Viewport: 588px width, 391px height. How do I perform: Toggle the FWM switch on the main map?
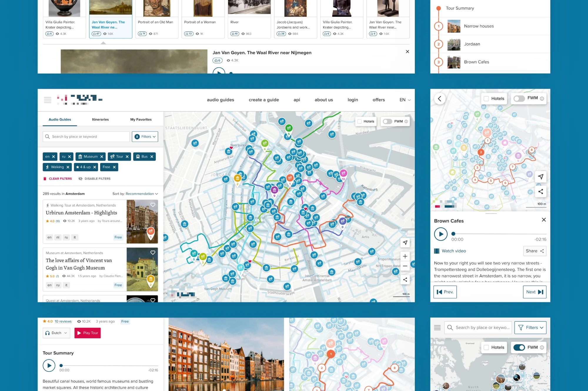click(387, 121)
